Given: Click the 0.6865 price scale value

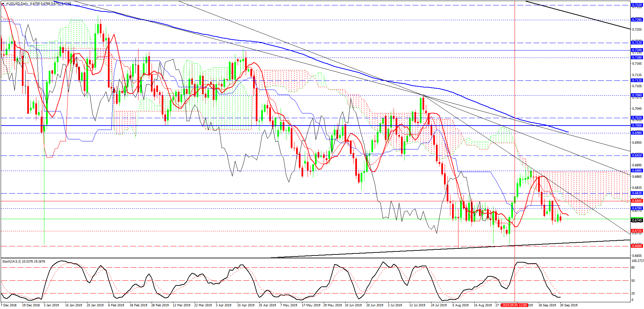Looking at the screenshot, I should click(x=637, y=176).
